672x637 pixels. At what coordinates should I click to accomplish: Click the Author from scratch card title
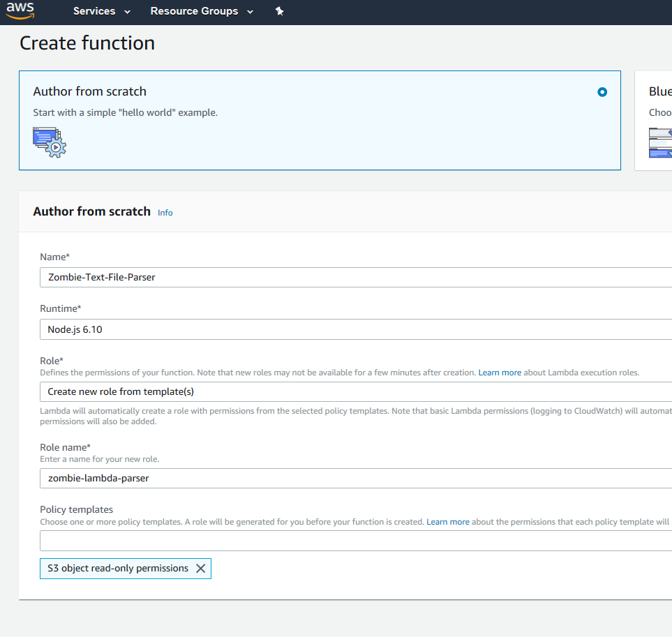tap(90, 91)
